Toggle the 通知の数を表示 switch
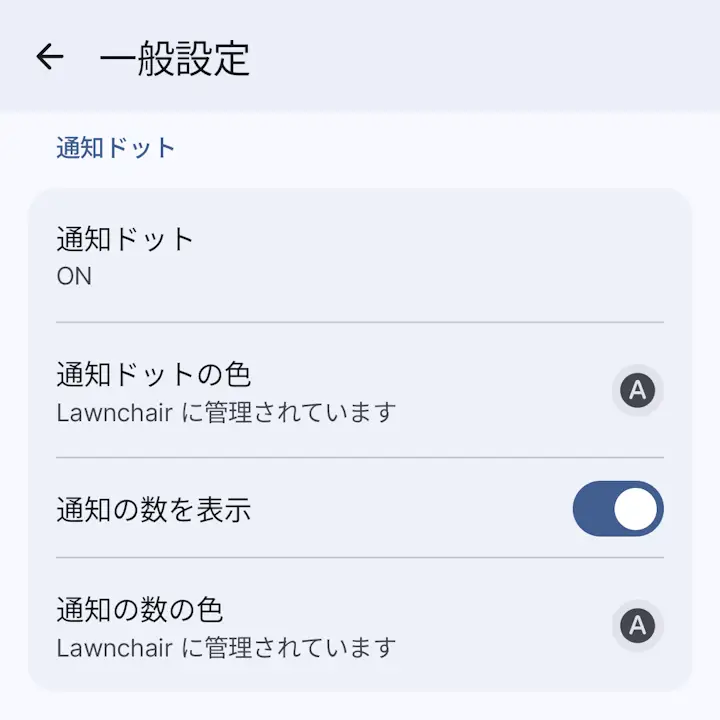This screenshot has width=720, height=720. pos(618,508)
